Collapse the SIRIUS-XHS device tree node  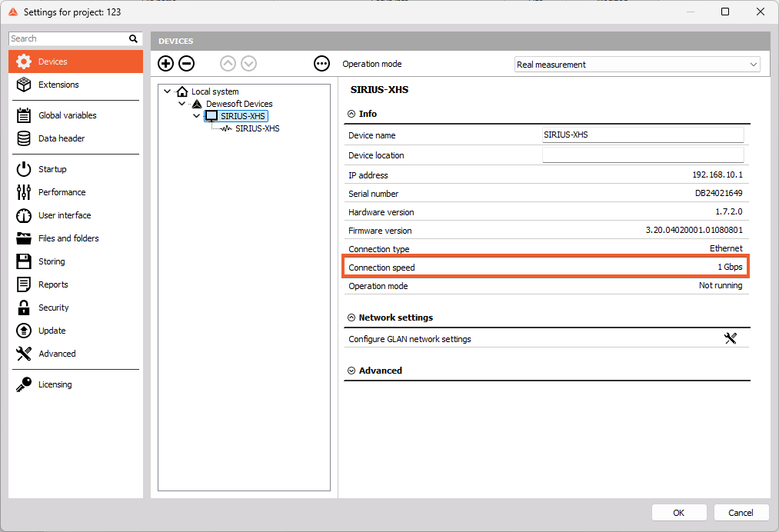[x=196, y=116]
